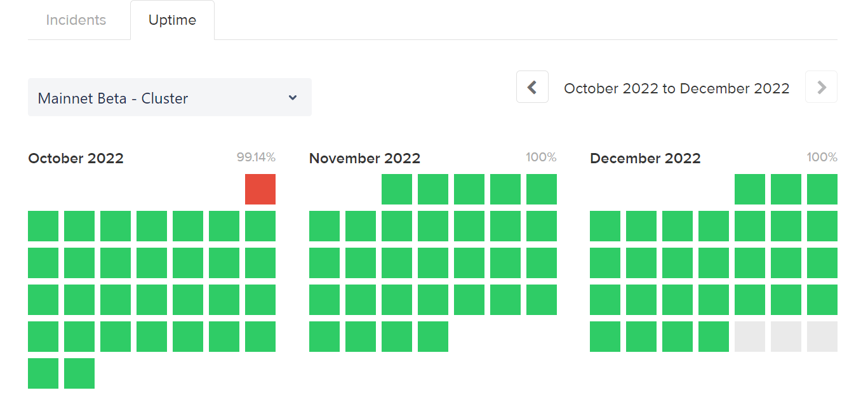Go to previous date range with left arrow
868x409 pixels.
(x=532, y=87)
